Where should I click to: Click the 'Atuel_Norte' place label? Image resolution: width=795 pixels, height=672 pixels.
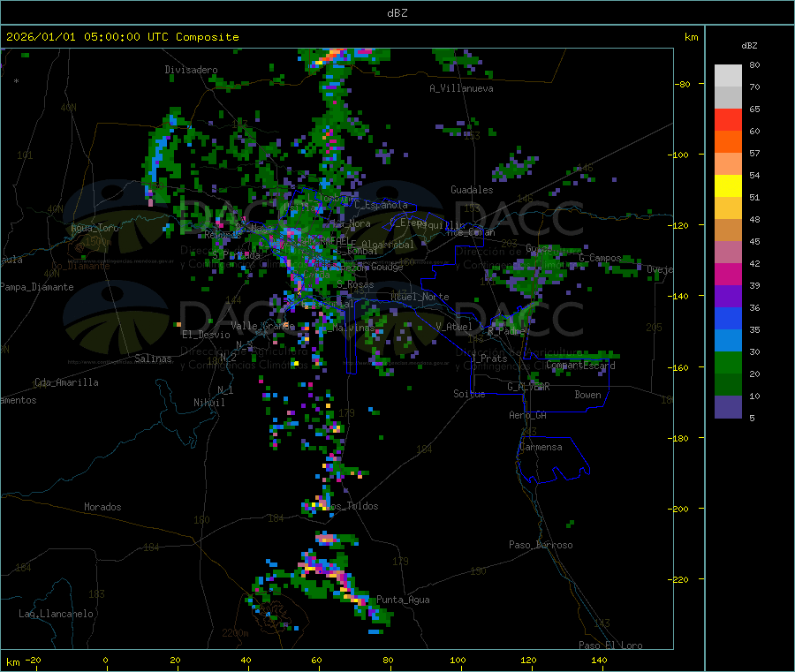pyautogui.click(x=420, y=297)
